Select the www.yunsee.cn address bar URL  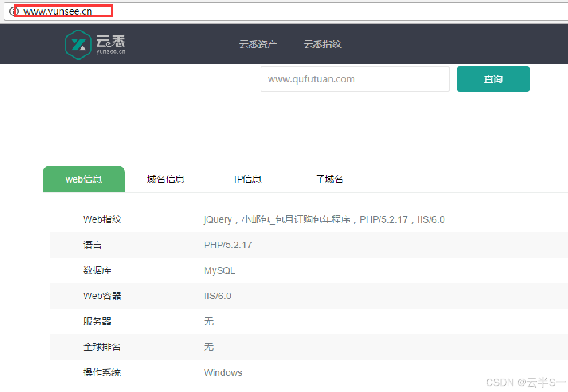[58, 12]
